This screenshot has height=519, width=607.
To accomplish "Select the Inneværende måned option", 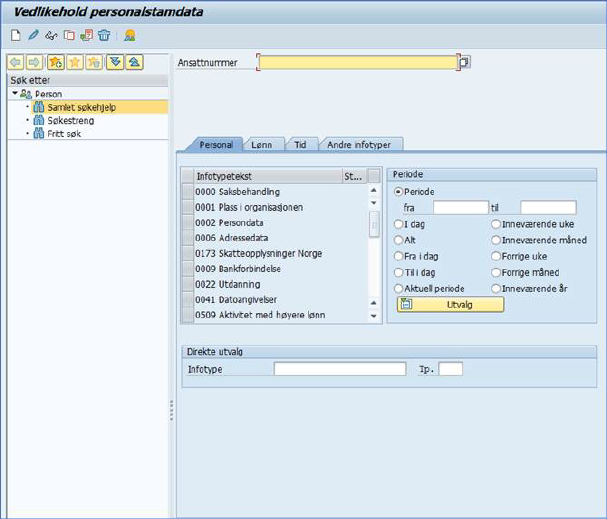I will tap(496, 240).
